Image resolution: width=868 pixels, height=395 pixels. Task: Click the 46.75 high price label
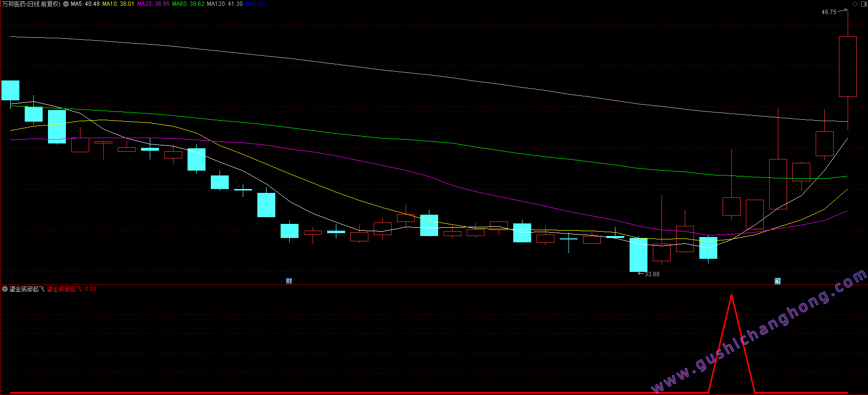click(x=829, y=12)
